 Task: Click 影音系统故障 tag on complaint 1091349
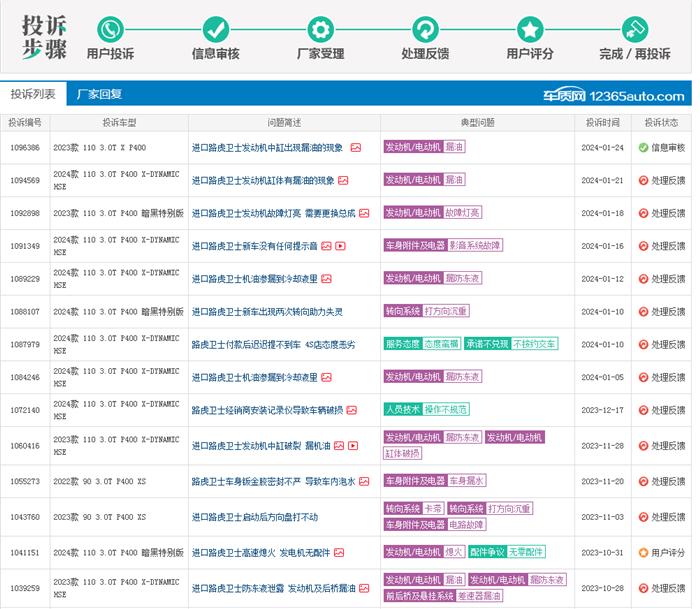[x=475, y=245]
